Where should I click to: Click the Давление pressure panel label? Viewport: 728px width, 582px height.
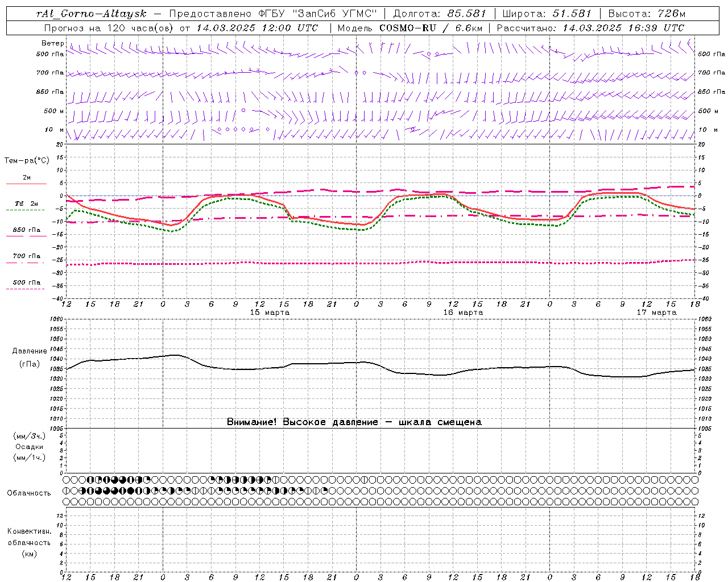(29, 351)
